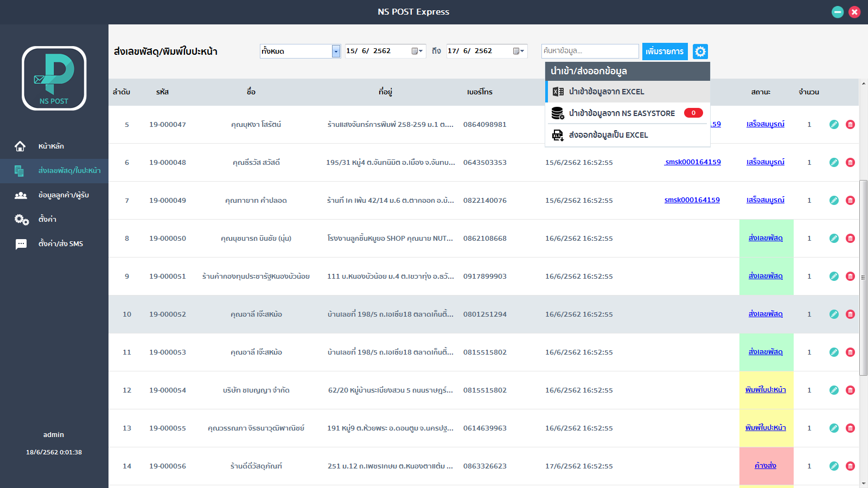Image resolution: width=868 pixels, height=488 pixels.
Task: Click the customer group icon in sidebar
Action: pyautogui.click(x=21, y=195)
